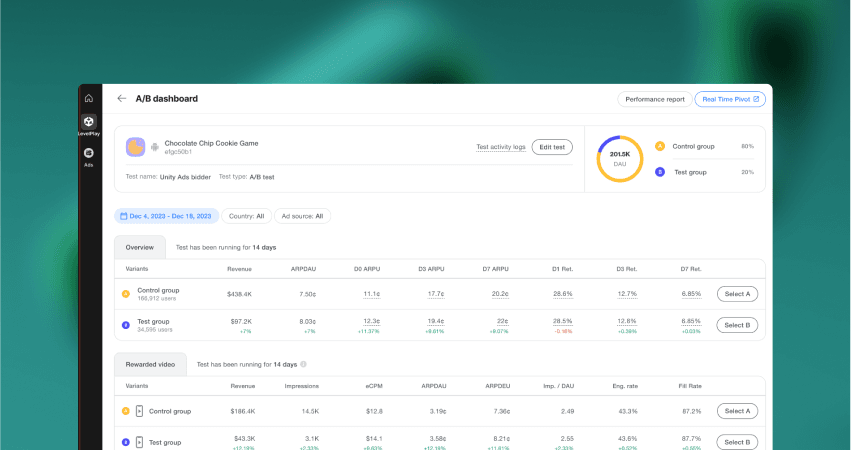The height and width of the screenshot is (450, 851).
Task: Click the rewarded video icon in Control group row
Action: click(139, 411)
